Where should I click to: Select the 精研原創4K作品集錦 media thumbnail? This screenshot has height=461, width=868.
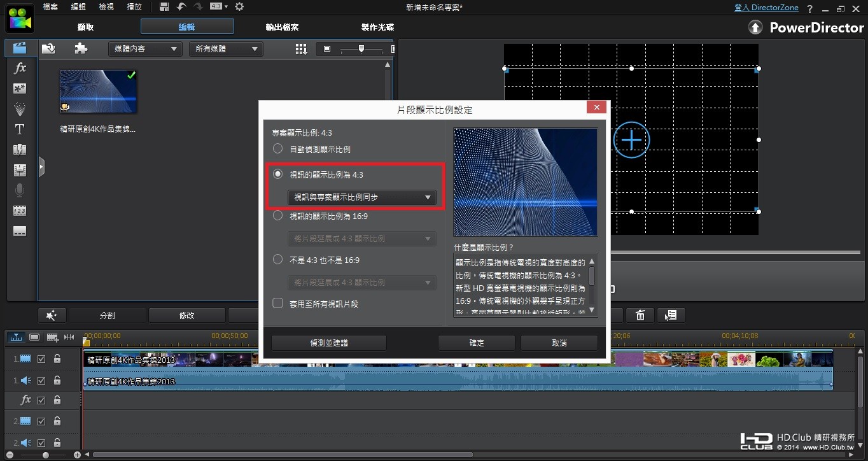98,91
